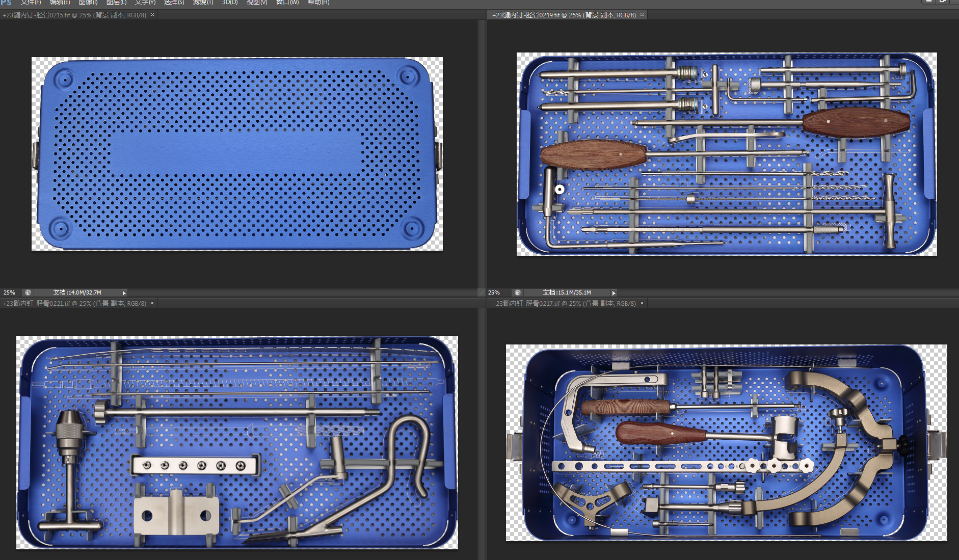The image size is (959, 560).
Task: Click the 25% zoom field of 0219.tif
Action: (494, 292)
